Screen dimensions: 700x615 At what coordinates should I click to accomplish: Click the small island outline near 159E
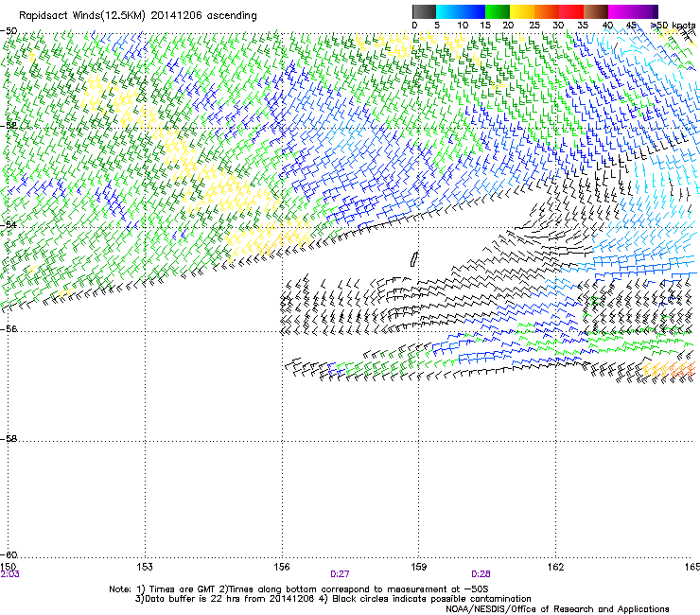[414, 259]
